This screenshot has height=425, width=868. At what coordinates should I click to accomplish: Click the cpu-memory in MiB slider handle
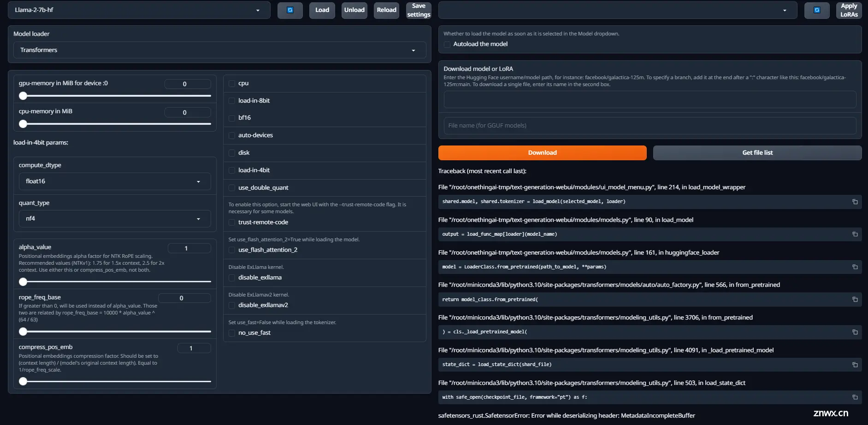(x=23, y=124)
